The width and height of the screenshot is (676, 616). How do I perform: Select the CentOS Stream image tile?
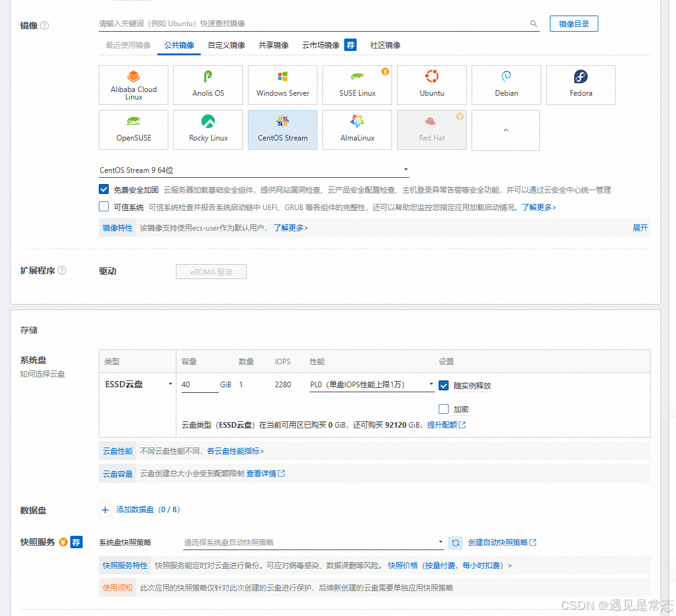point(282,130)
